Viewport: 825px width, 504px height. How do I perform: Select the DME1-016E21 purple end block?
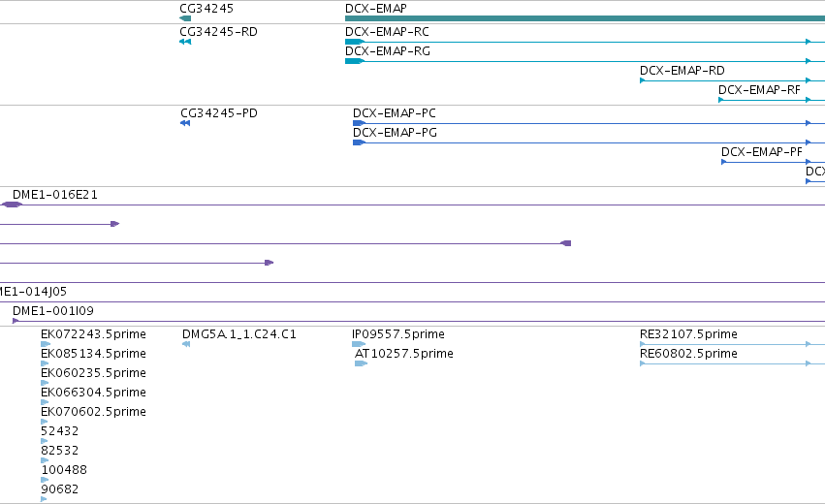pos(12,205)
